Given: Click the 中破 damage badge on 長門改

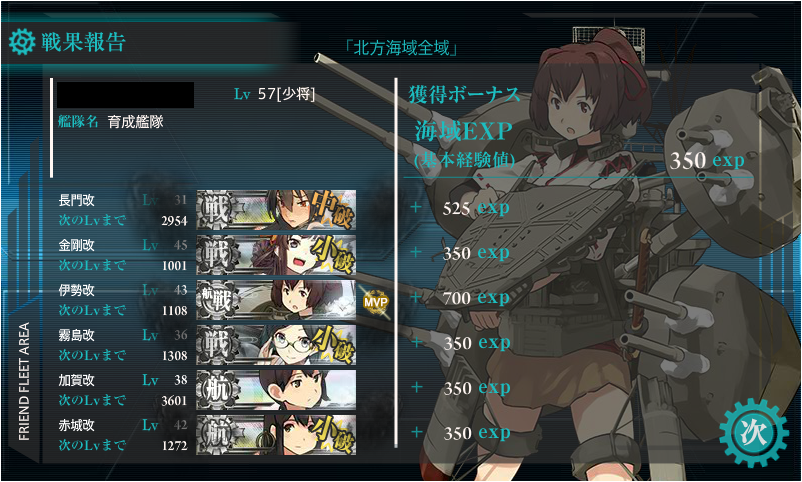Looking at the screenshot, I should pyautogui.click(x=332, y=209).
